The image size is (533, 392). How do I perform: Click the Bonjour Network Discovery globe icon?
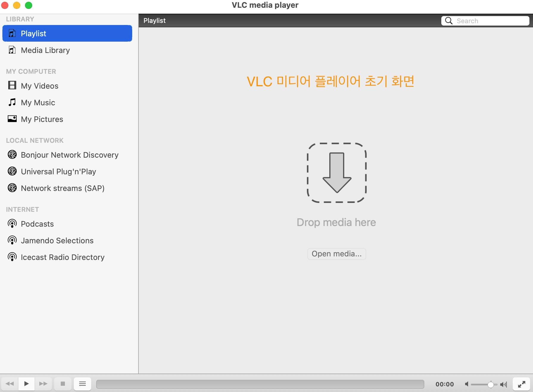(12, 154)
